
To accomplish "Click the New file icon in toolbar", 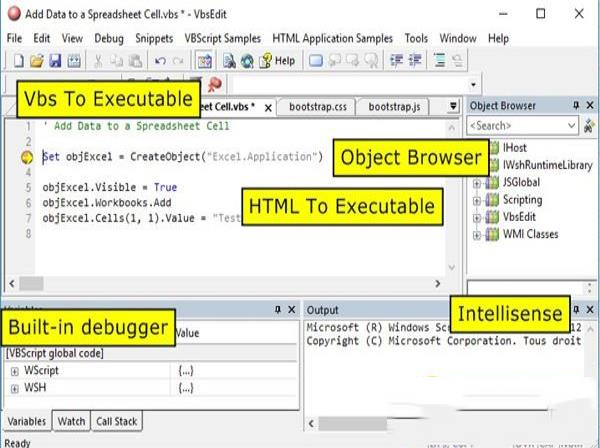I will point(15,61).
